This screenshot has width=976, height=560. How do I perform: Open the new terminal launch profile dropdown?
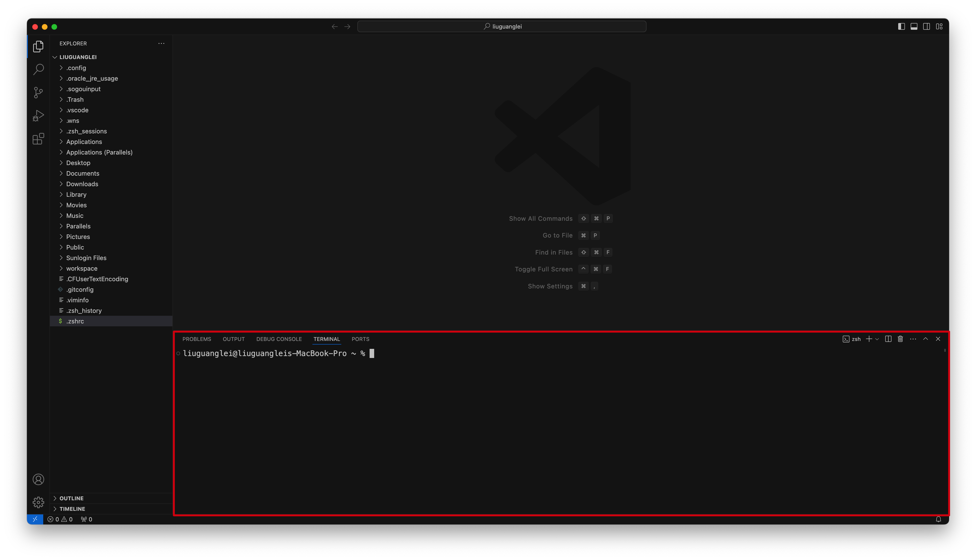pyautogui.click(x=877, y=339)
